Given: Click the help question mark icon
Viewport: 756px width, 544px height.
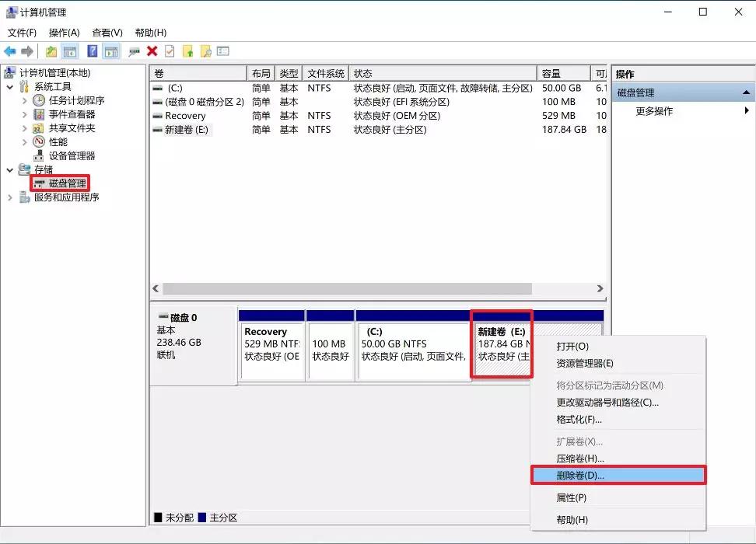Looking at the screenshot, I should [x=93, y=51].
